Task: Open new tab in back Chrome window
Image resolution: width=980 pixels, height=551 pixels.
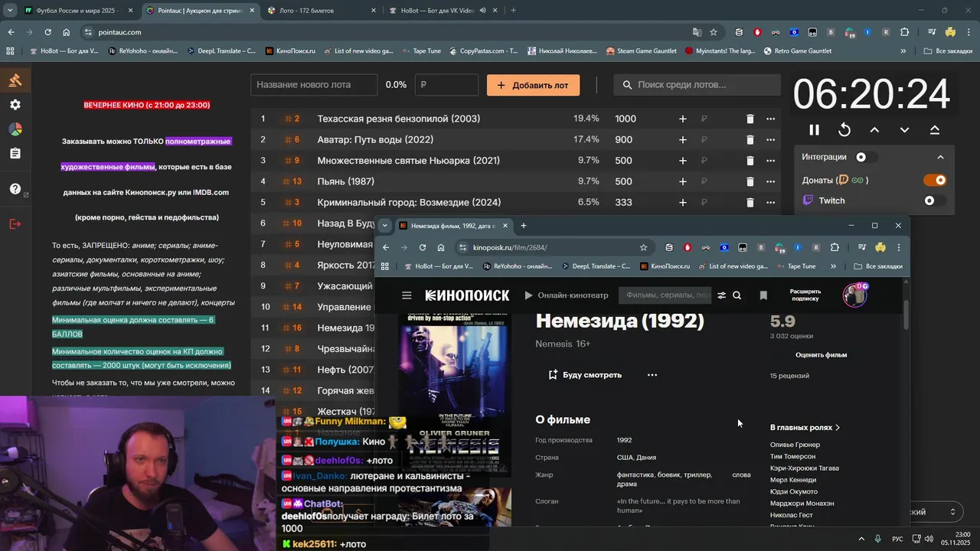Action: point(513,11)
